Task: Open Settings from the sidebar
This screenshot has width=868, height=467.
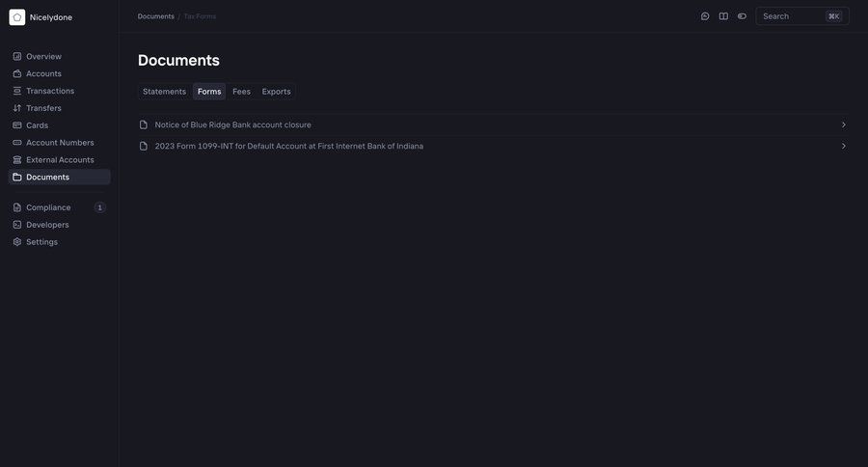Action: (41, 242)
